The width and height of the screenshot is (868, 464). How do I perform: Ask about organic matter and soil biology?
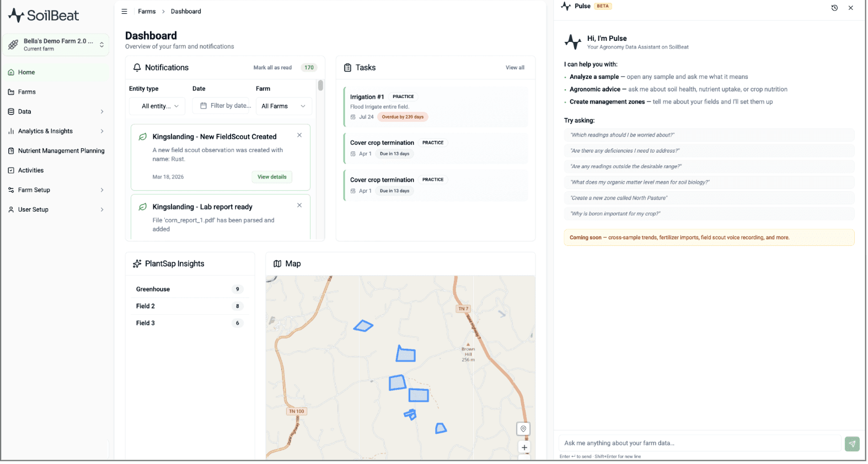pyautogui.click(x=709, y=182)
